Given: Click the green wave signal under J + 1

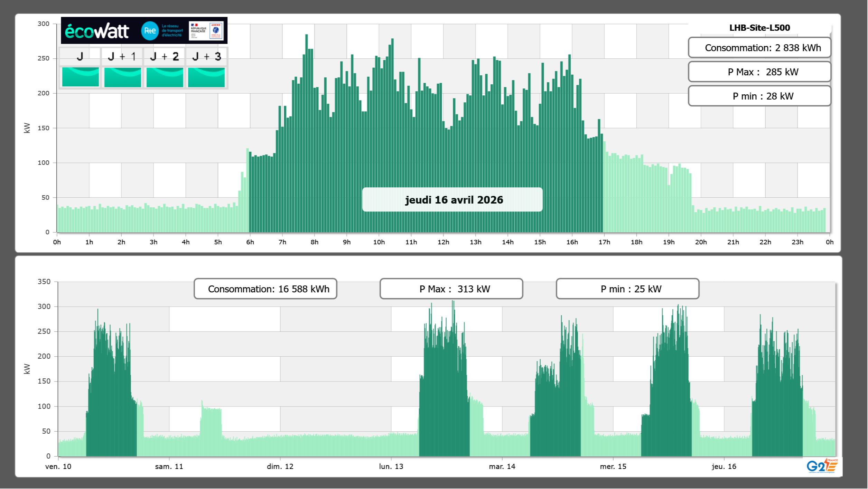Looking at the screenshot, I should point(123,77).
